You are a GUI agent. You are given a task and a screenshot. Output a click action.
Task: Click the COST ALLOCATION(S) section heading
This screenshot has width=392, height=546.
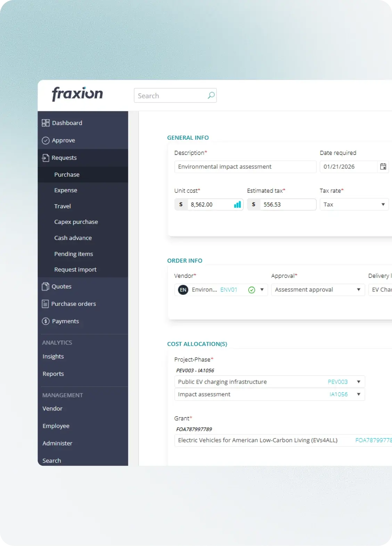(x=197, y=344)
